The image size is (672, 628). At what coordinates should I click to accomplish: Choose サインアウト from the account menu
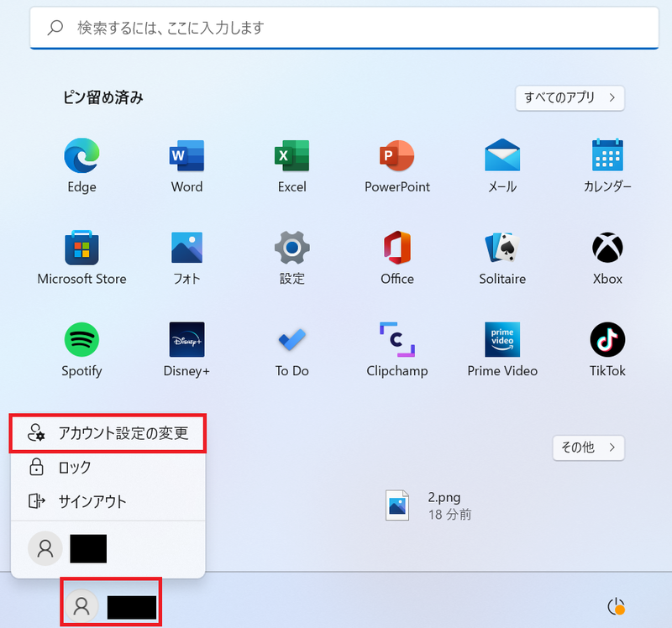108,500
